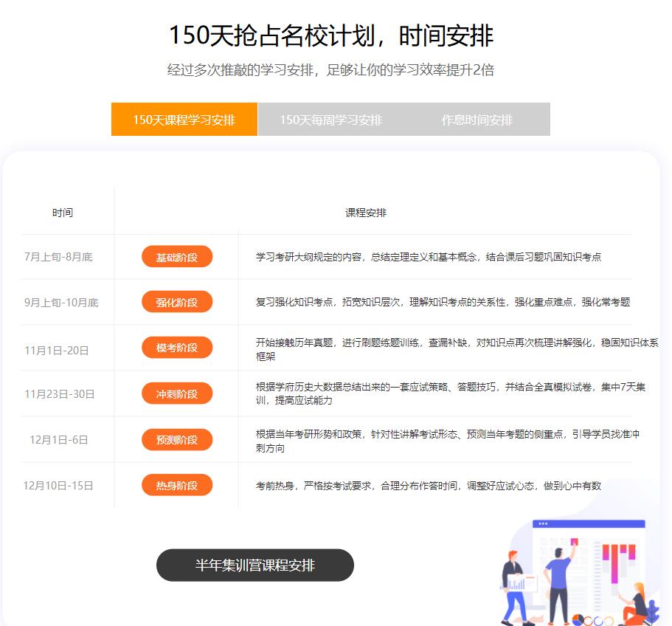The width and height of the screenshot is (672, 626).
Task: Click the description starting 开始接触历年真题
Action: coord(457,349)
